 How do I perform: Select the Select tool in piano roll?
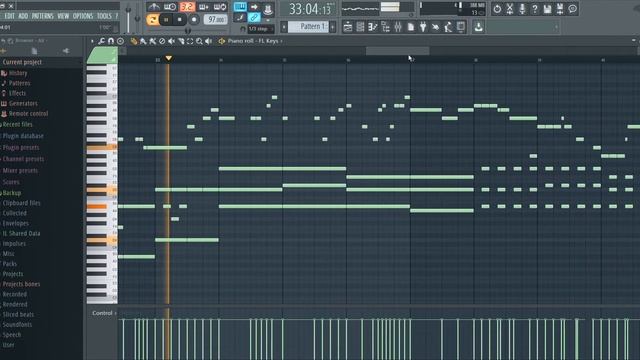[x=190, y=41]
